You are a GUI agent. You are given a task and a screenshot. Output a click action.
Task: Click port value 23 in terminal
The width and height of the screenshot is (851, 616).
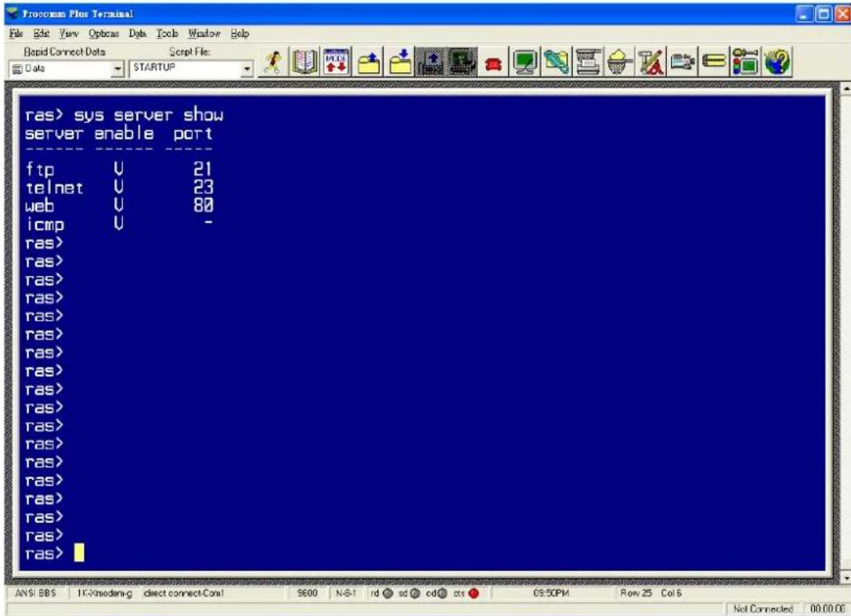(x=204, y=188)
